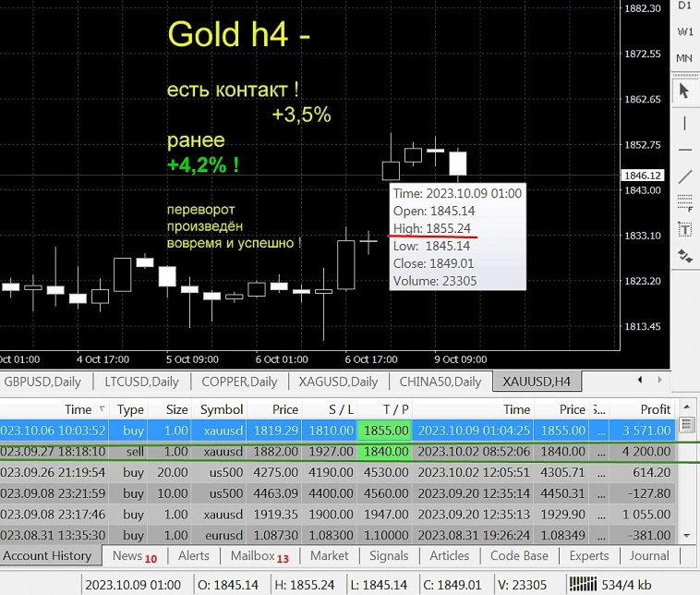Open the arrows objects tool
This screenshot has width=700, height=595.
tap(684, 256)
